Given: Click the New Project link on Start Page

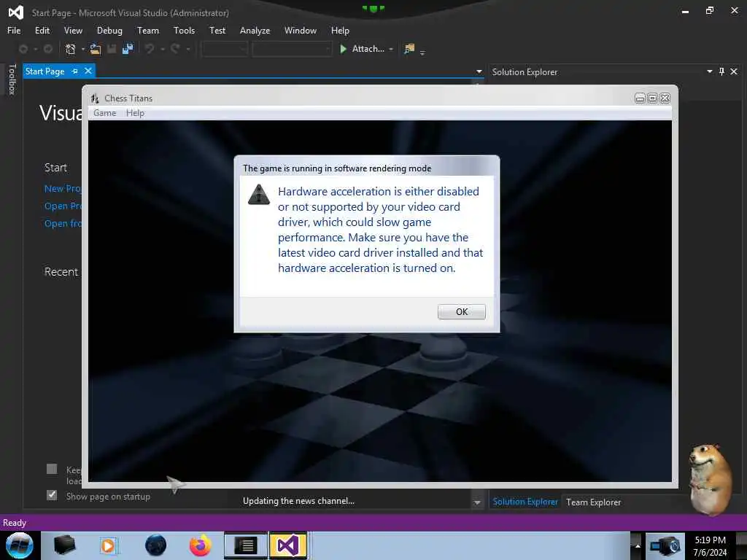Looking at the screenshot, I should point(63,189).
